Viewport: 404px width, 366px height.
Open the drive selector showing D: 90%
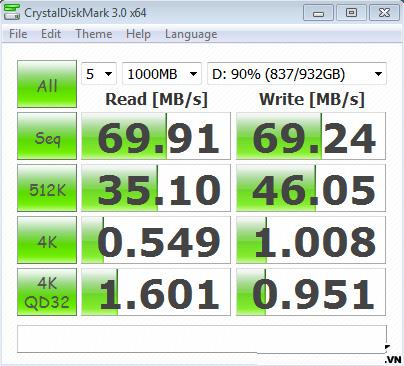coord(297,74)
